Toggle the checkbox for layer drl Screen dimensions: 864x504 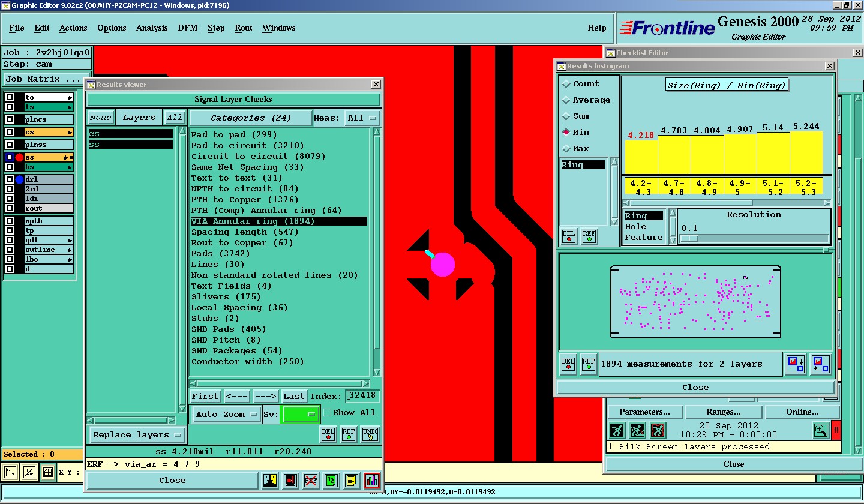tap(10, 179)
